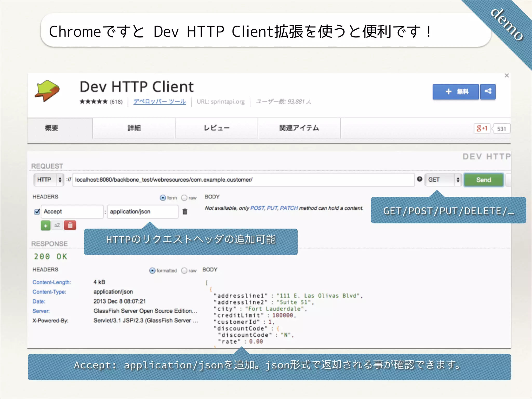Sort headers with the aZ button
This screenshot has width=532, height=399.
(57, 225)
